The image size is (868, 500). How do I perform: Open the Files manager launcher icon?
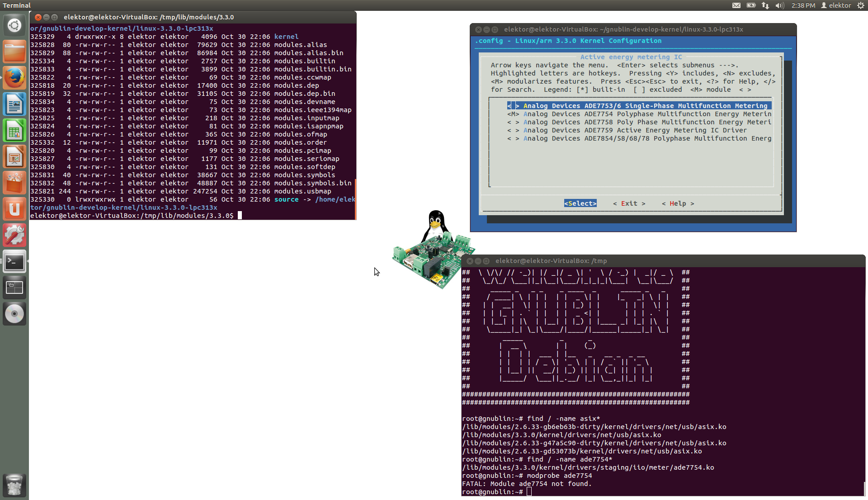tap(14, 52)
